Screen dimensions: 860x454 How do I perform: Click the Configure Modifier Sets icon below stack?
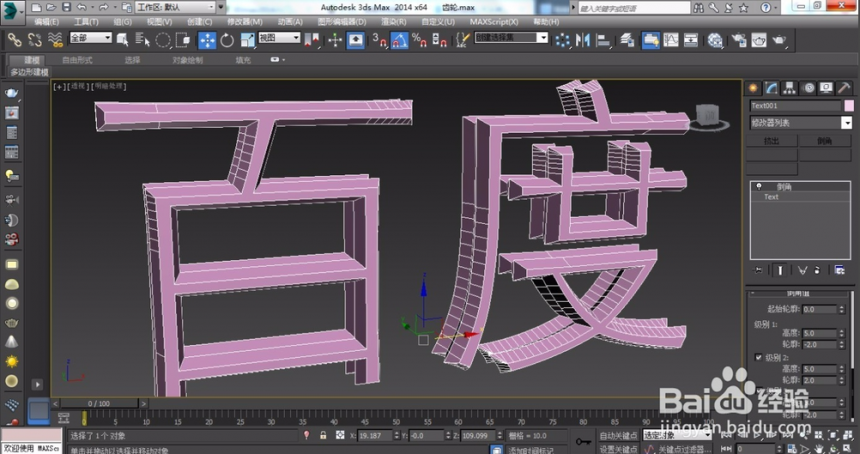pos(839,270)
